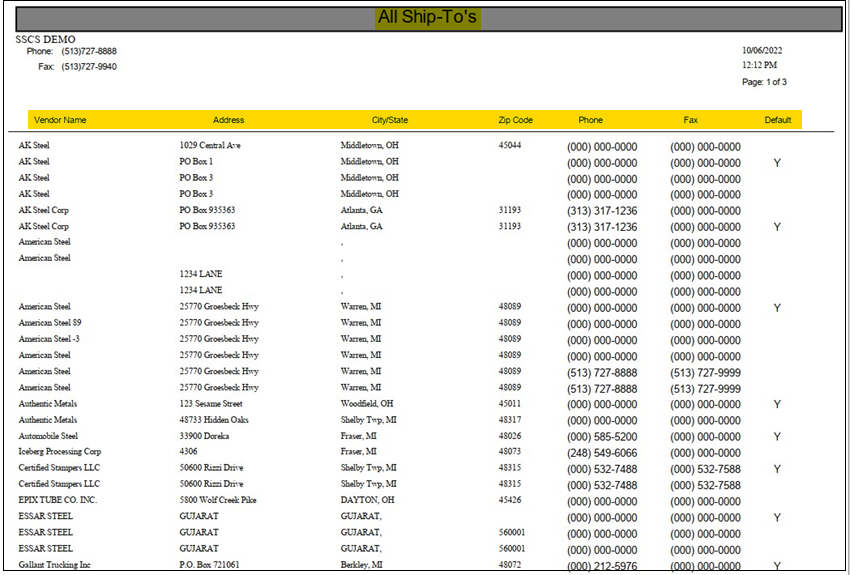The image size is (850, 575).
Task: Click zip code 45426
Action: 510,500
